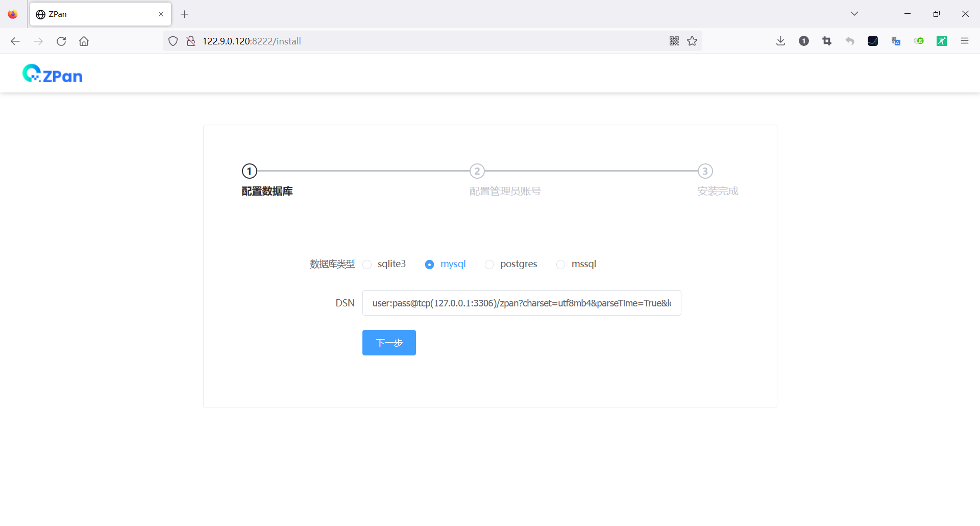This screenshot has height=526, width=980.
Task: Click the 下一步 button
Action: click(x=389, y=343)
